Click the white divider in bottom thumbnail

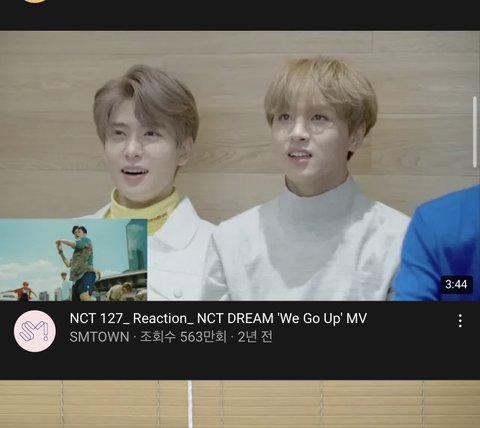(x=190, y=404)
